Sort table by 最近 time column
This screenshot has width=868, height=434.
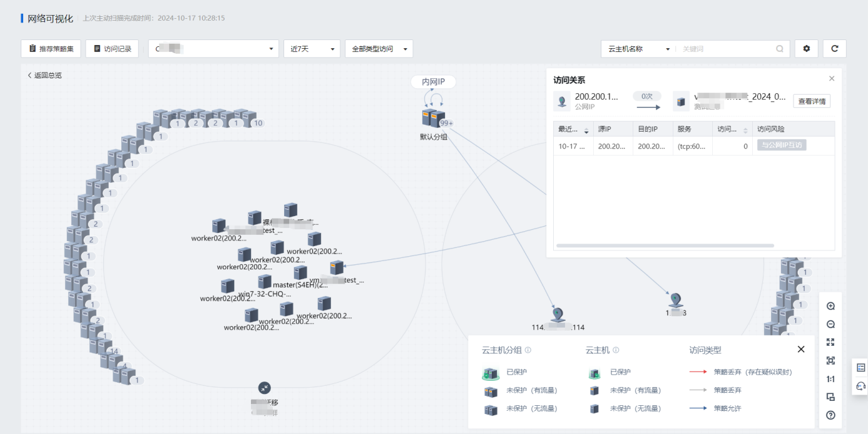pos(586,129)
